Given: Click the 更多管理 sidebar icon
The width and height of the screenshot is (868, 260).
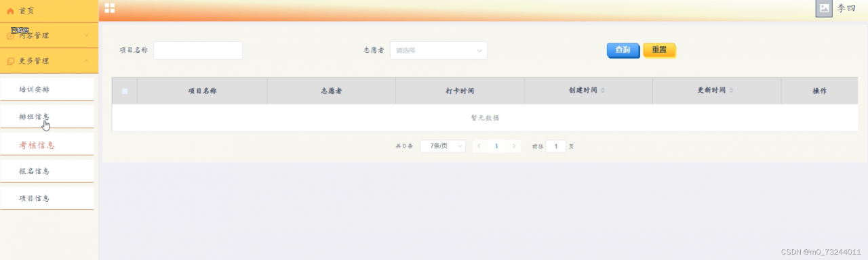Looking at the screenshot, I should pos(10,61).
